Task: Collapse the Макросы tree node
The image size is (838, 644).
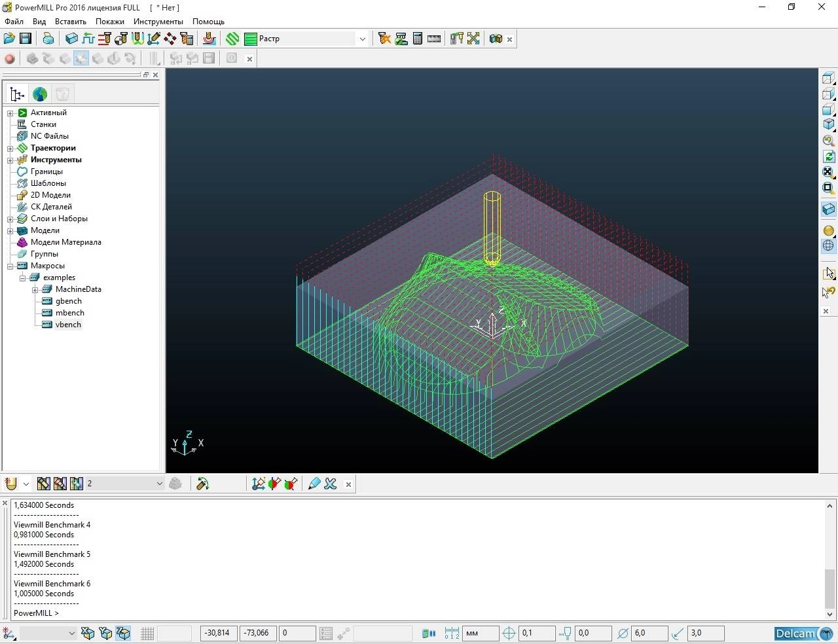Action: pos(10,266)
